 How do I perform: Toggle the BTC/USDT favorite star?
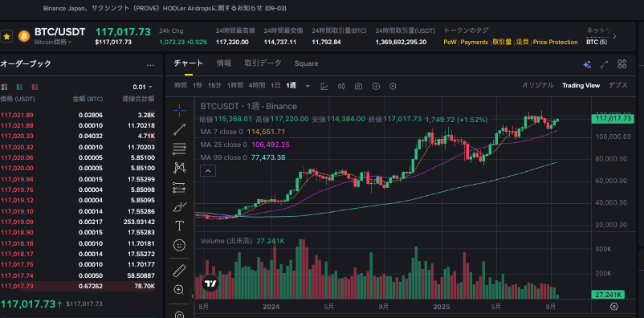click(x=6, y=36)
